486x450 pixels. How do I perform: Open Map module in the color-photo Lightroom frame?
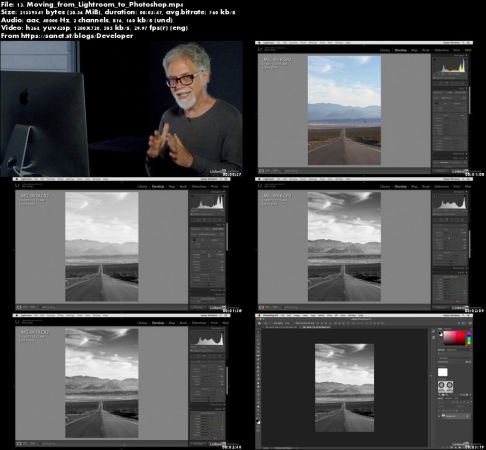point(414,50)
